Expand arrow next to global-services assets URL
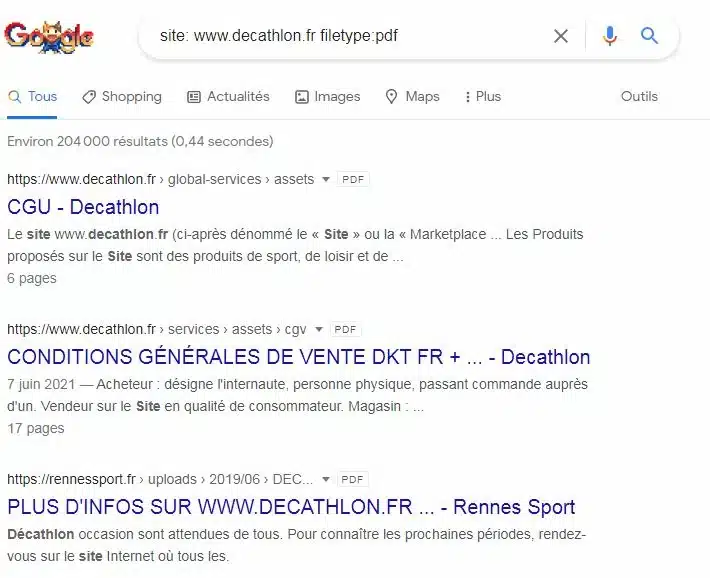The height and width of the screenshot is (578, 710). coord(326,179)
